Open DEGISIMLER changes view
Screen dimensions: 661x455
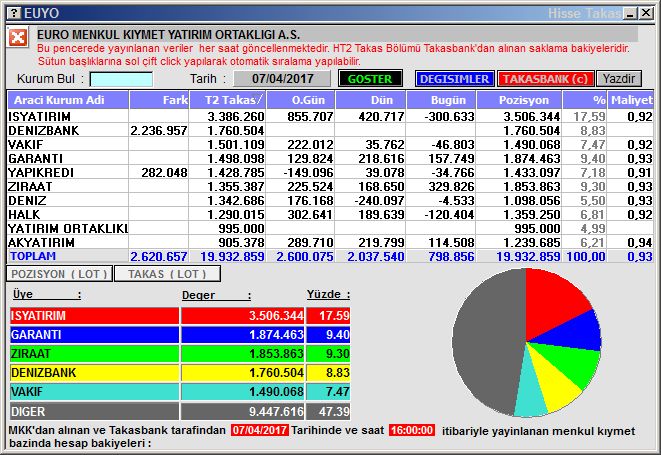point(454,79)
